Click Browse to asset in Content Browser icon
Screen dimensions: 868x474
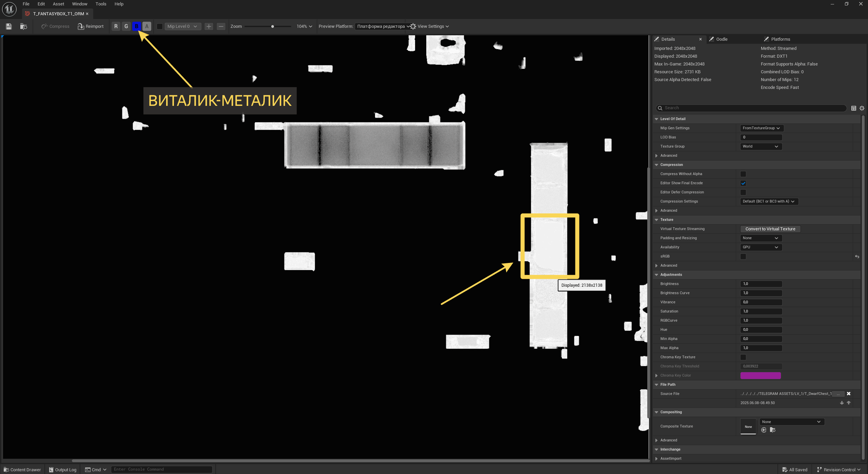coord(23,26)
